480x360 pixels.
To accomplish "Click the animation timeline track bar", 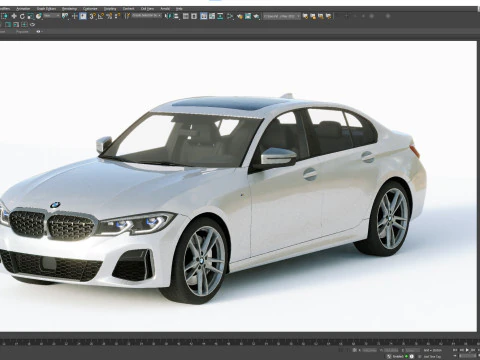I will 240,342.
